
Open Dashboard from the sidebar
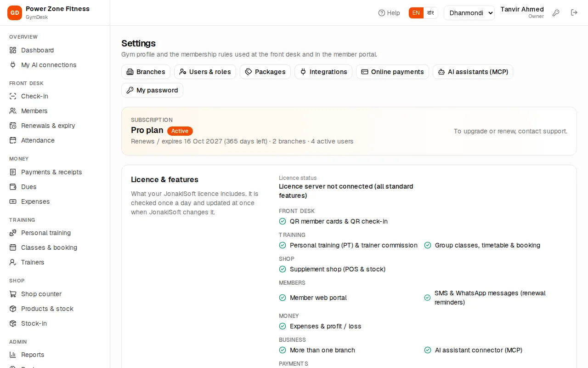point(55,50)
